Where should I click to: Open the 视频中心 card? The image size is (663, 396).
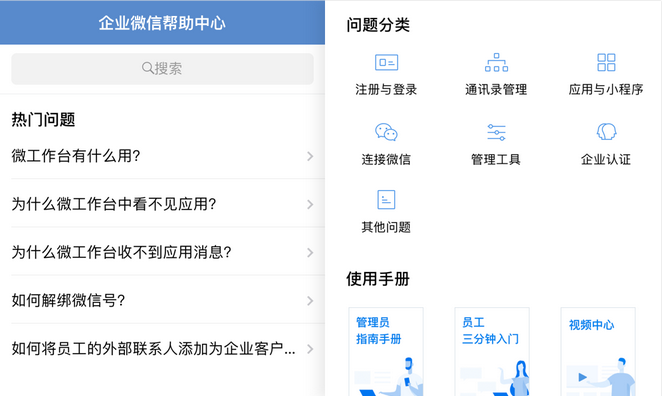[x=598, y=352]
